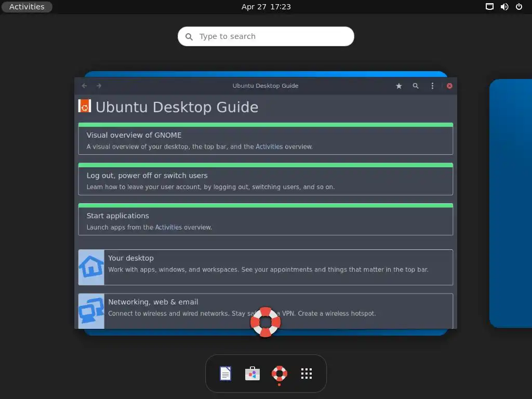Show applications grid from the dock
Image resolution: width=532 pixels, height=399 pixels.
[x=307, y=374]
